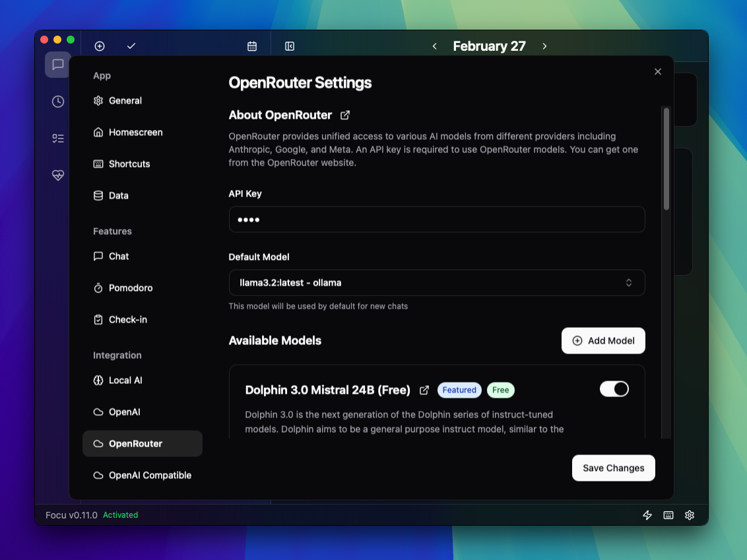Open the About OpenRouter external link icon
The height and width of the screenshot is (560, 747).
(x=345, y=115)
